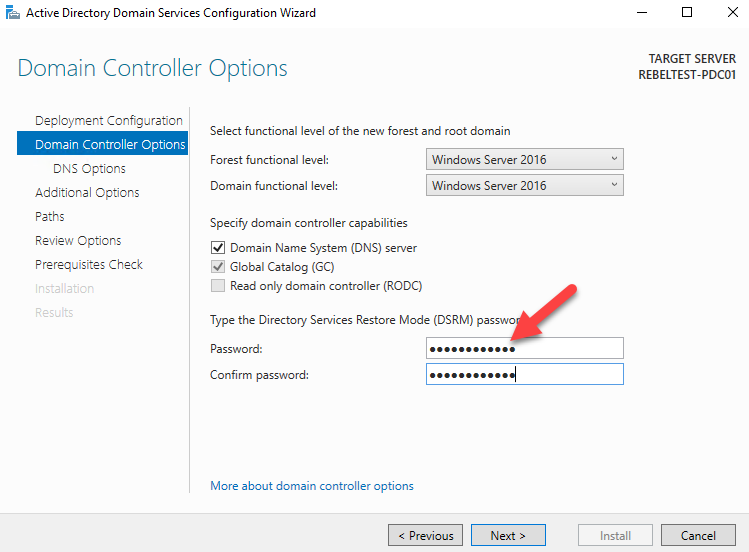Jump to Review Options step
The width and height of the screenshot is (749, 552).
point(78,241)
